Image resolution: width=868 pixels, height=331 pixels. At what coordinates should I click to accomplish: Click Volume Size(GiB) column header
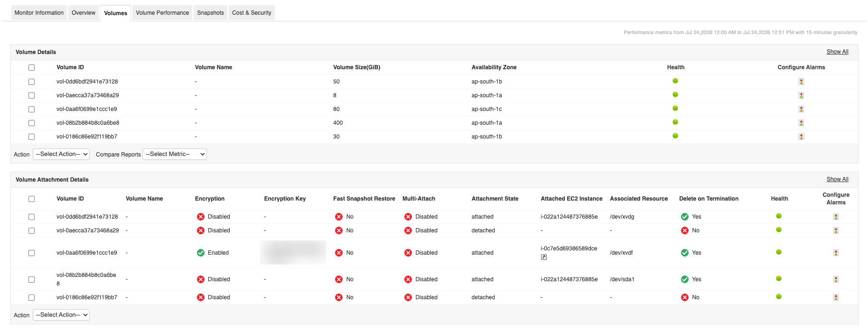[x=356, y=67]
